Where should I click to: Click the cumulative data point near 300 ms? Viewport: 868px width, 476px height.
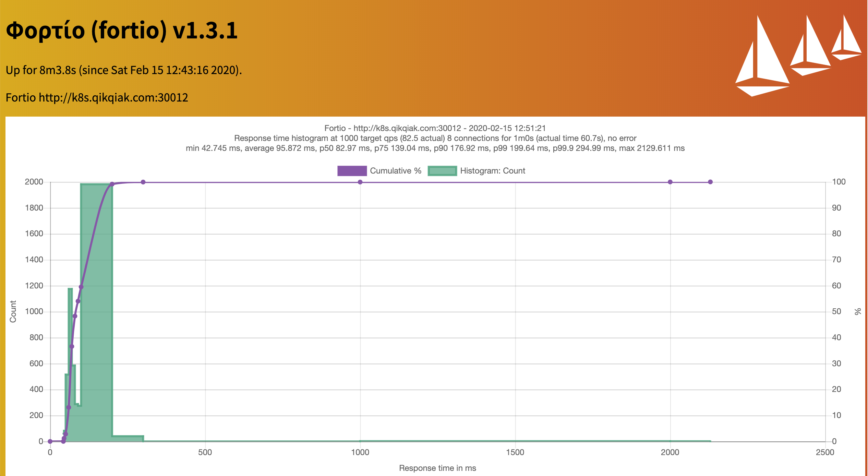click(143, 182)
